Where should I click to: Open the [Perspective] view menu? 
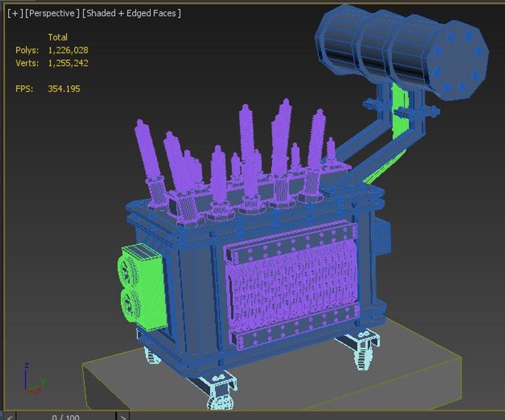tap(52, 13)
